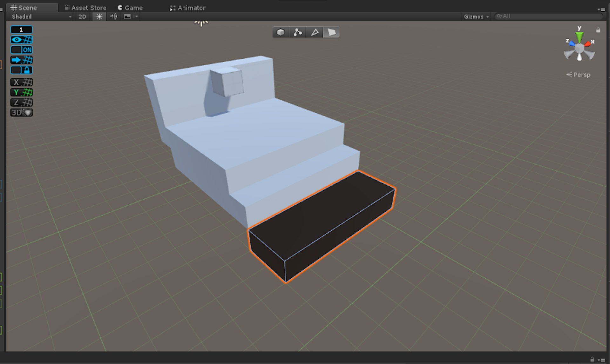Viewport: 610px width, 364px height.
Task: Open the Gizmos dropdown menu
Action: pyautogui.click(x=476, y=17)
